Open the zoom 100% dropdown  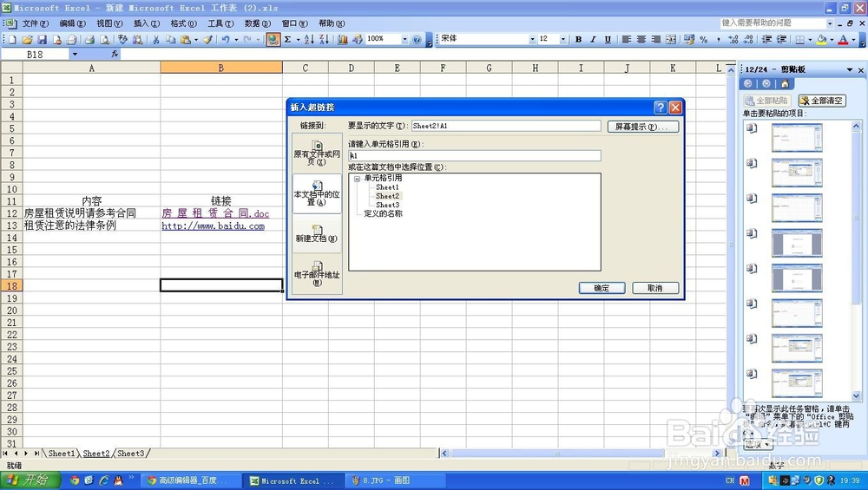(404, 39)
